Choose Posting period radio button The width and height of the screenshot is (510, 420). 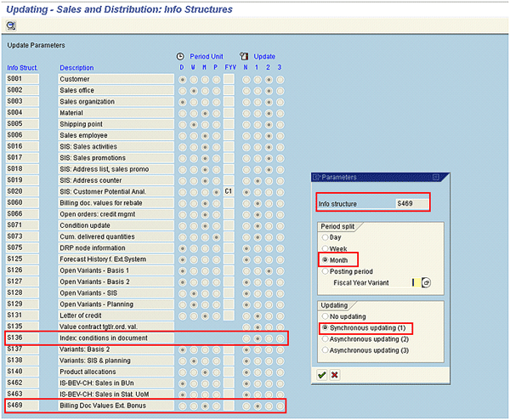coord(324,270)
